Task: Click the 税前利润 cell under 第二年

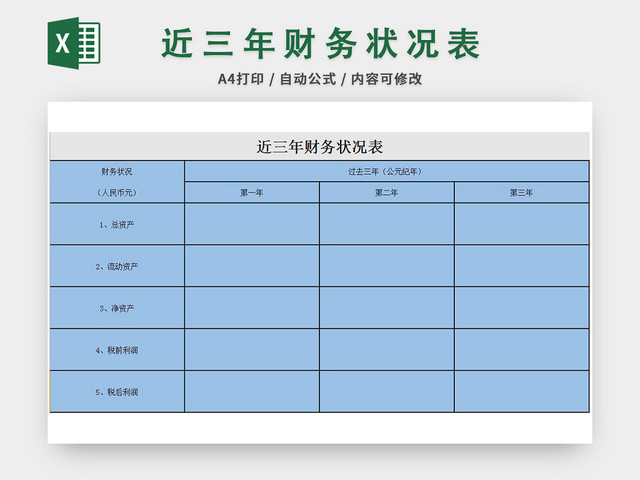Action: tap(387, 350)
